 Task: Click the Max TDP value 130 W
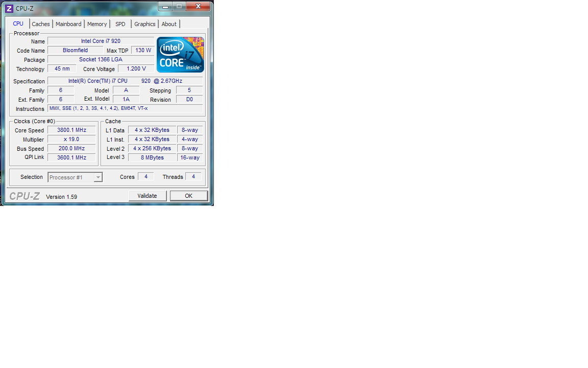[143, 50]
